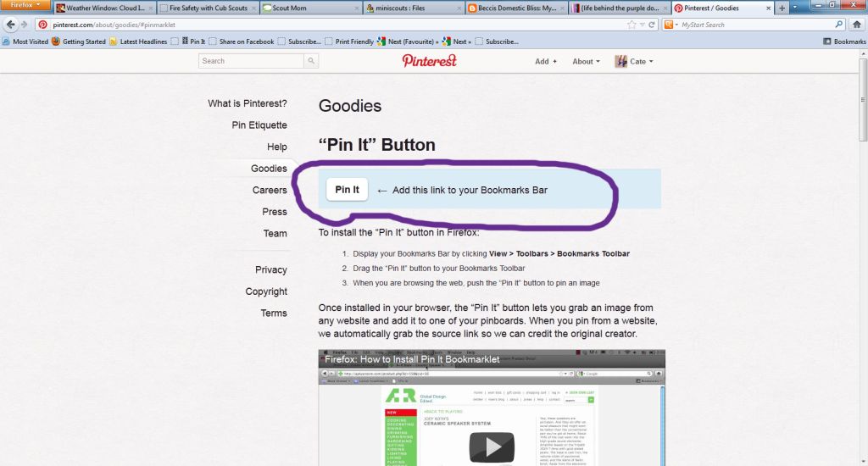Click the Pin It bookmarklet in toolbar
The height and width of the screenshot is (466, 868).
click(x=193, y=42)
